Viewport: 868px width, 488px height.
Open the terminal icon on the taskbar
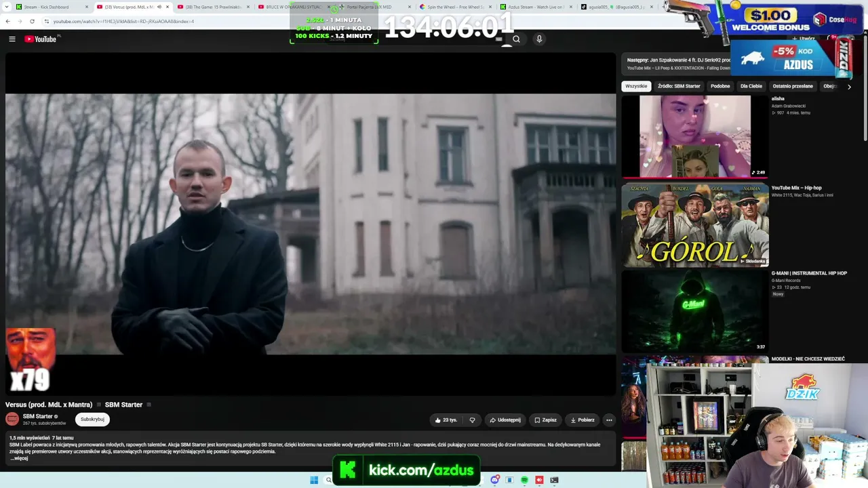(x=554, y=481)
